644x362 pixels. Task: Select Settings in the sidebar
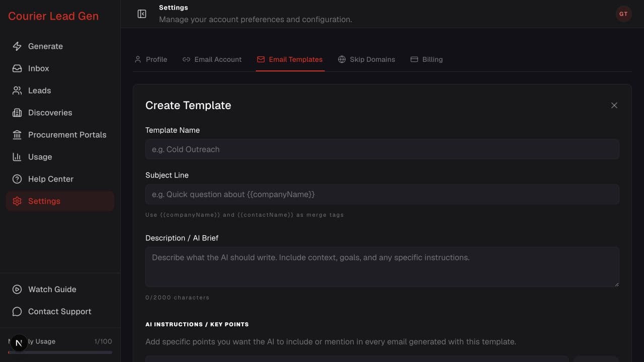tap(60, 201)
